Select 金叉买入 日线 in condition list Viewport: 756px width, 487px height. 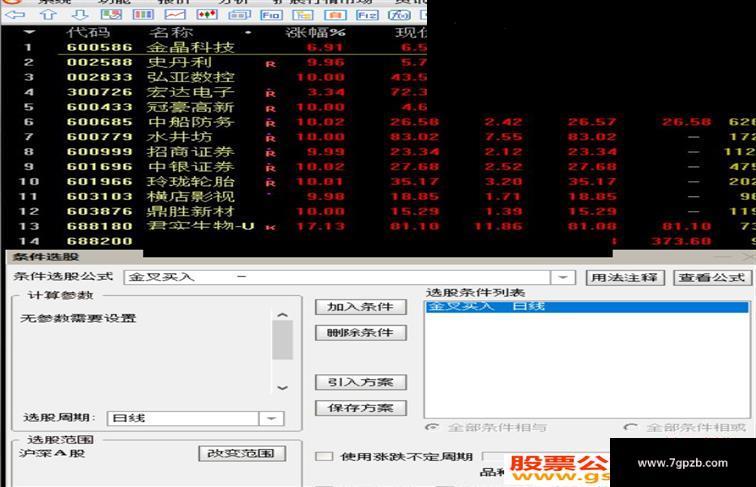coord(587,307)
